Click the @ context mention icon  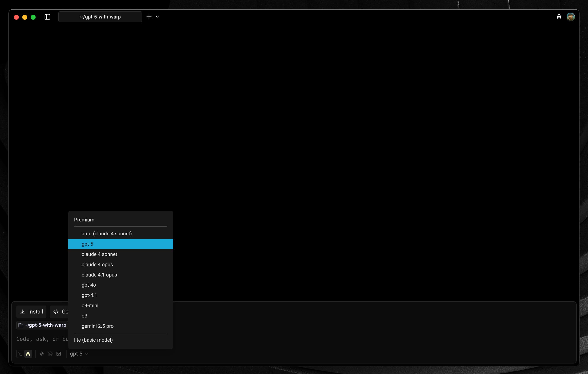pyautogui.click(x=50, y=354)
